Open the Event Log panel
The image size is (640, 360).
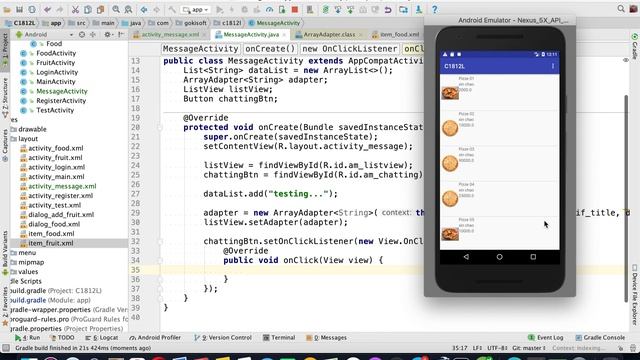point(546,338)
